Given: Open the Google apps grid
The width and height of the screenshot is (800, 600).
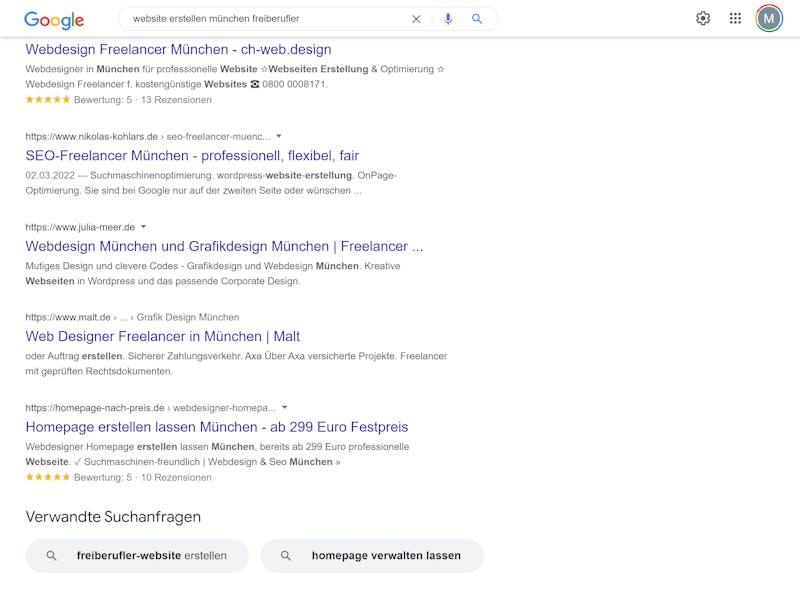Looking at the screenshot, I should tap(735, 18).
